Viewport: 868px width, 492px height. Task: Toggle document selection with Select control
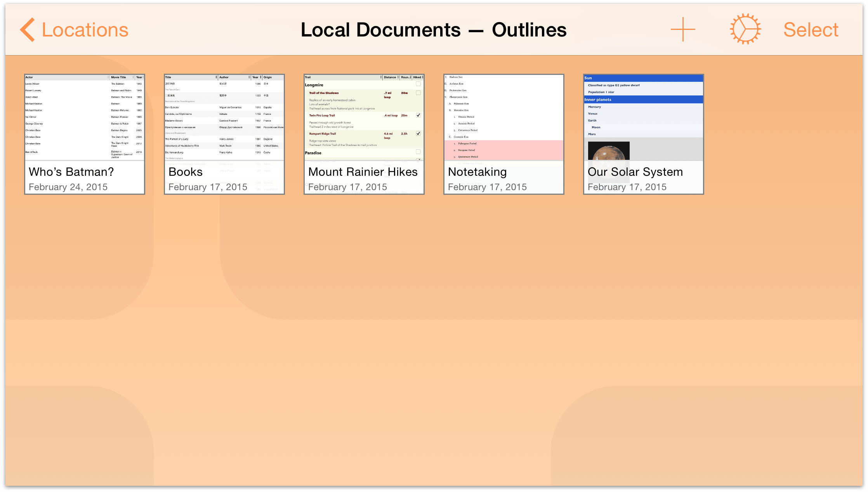point(811,29)
